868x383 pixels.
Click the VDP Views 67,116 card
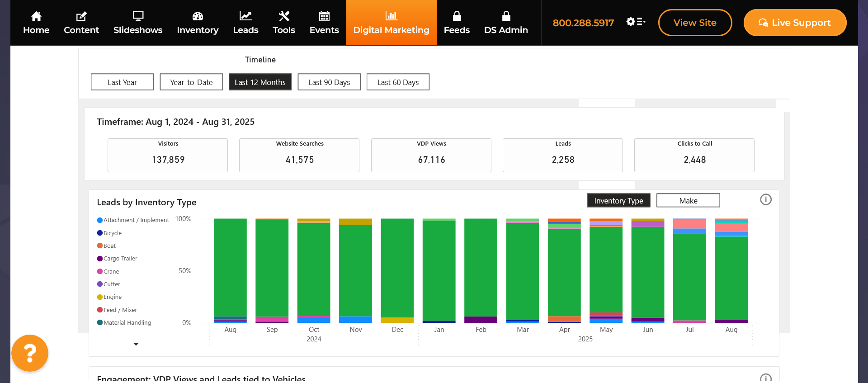(x=431, y=155)
